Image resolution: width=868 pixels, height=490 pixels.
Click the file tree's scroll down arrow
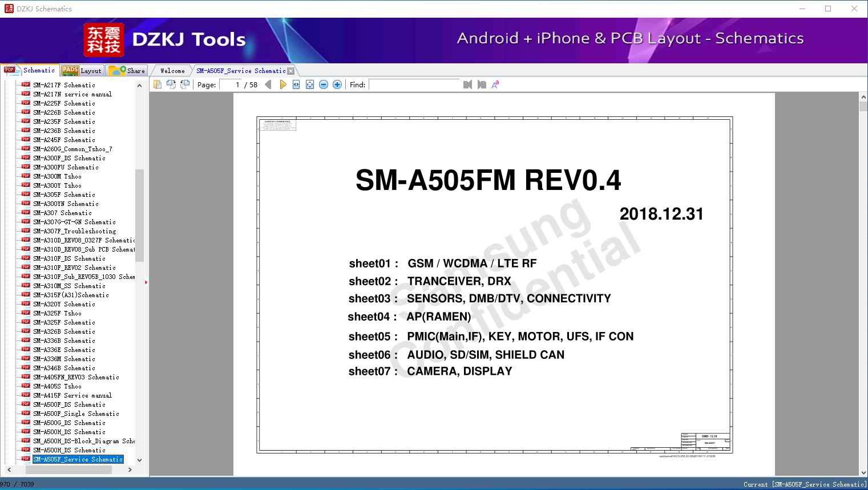click(139, 460)
